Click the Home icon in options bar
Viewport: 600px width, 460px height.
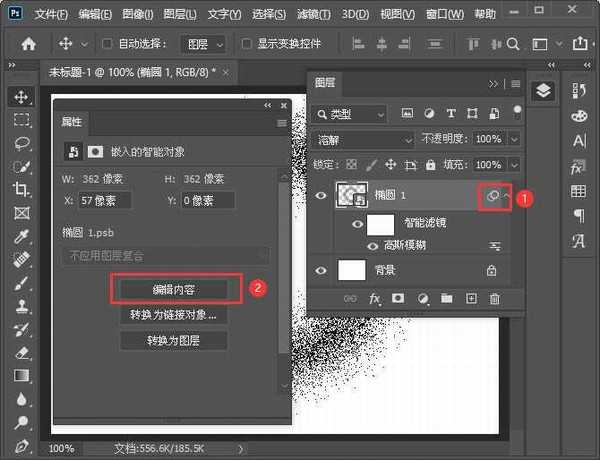tap(29, 44)
